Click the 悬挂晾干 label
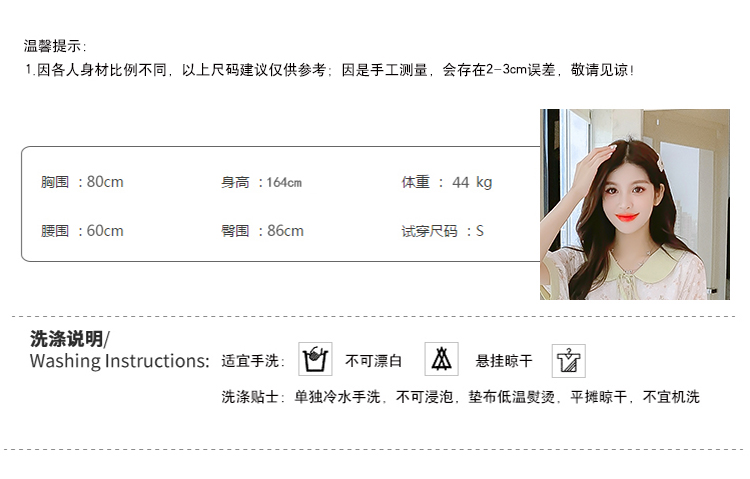The height and width of the screenshot is (479, 750). (504, 361)
